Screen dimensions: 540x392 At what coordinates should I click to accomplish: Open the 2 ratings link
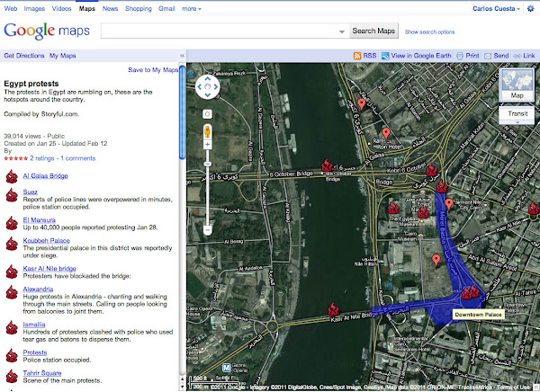click(42, 158)
